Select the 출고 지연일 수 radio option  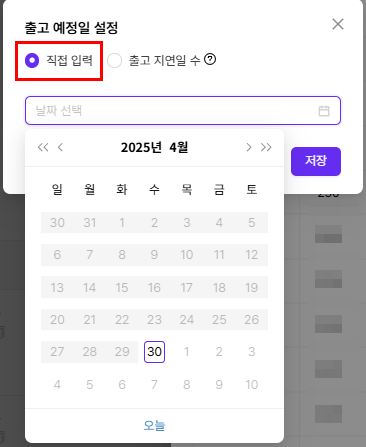pos(114,61)
